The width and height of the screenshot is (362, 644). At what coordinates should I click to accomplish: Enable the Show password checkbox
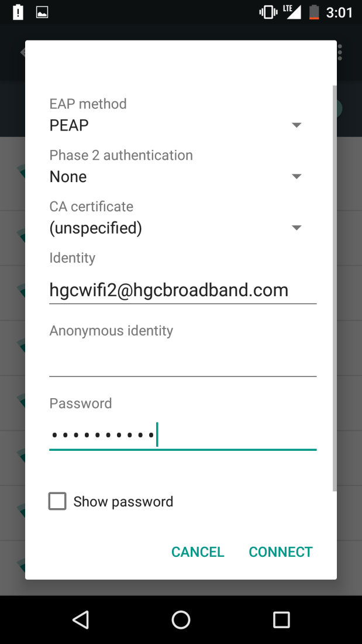57,501
